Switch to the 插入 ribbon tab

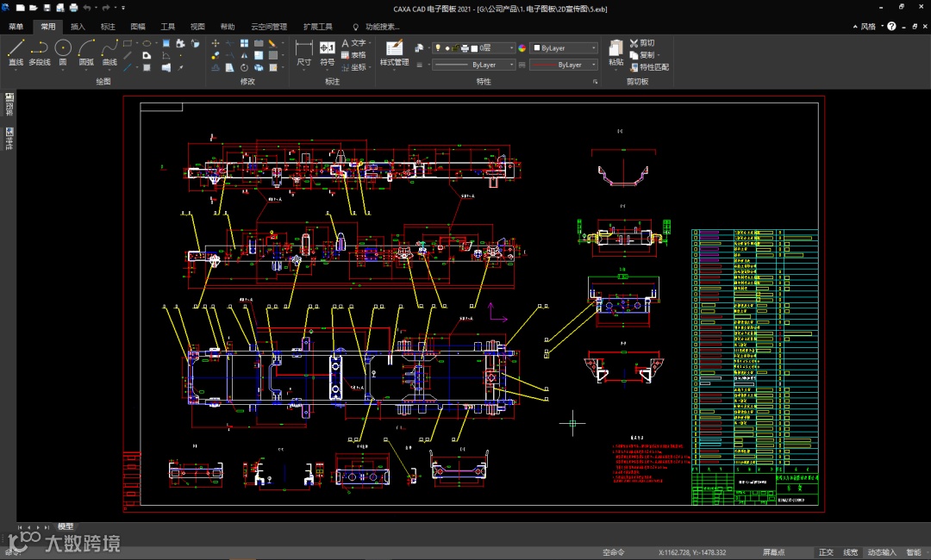coord(78,27)
